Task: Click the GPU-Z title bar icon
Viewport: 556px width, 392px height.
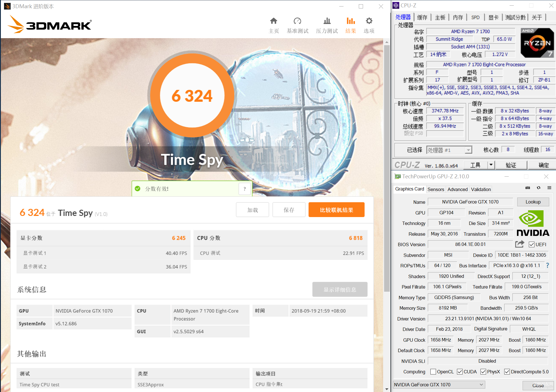Action: (x=398, y=176)
